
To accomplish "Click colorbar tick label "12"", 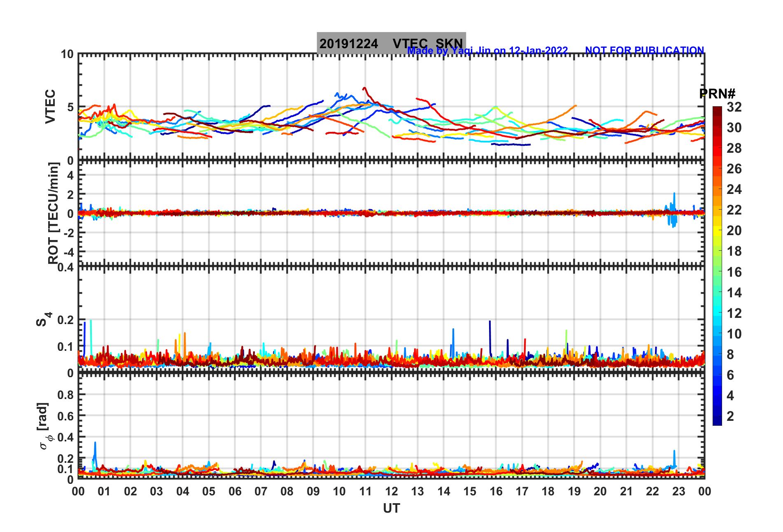I will click(734, 313).
